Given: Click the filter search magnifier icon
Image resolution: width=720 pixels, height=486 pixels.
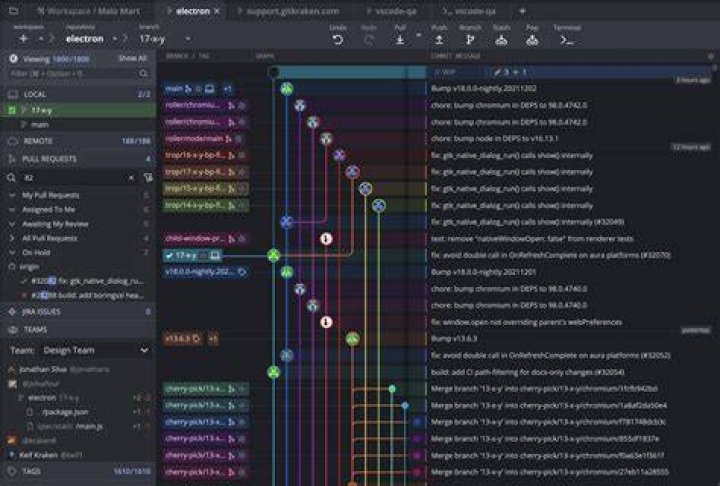Looking at the screenshot, I should tap(143, 73).
